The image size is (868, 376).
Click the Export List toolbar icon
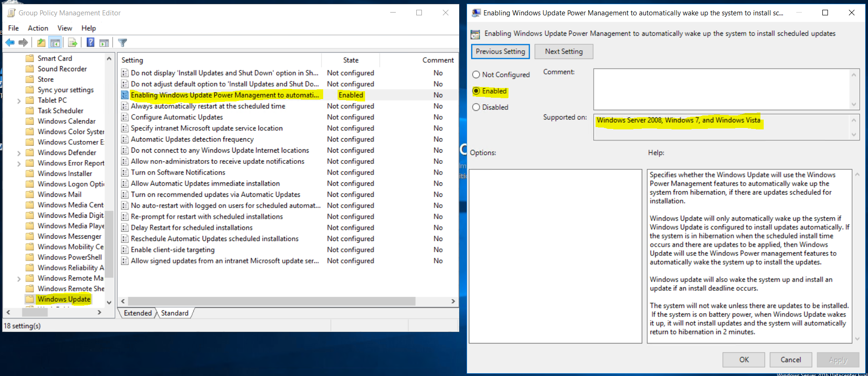tap(72, 43)
